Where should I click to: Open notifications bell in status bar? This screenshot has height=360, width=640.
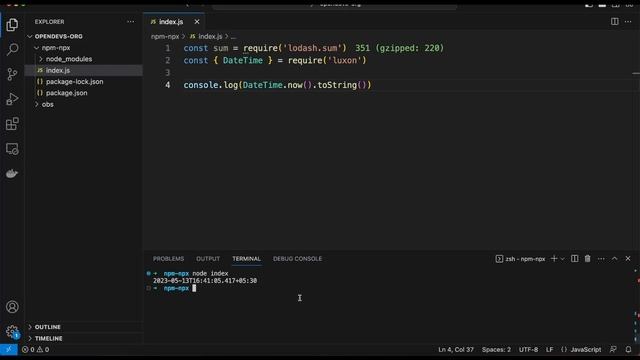(628, 349)
